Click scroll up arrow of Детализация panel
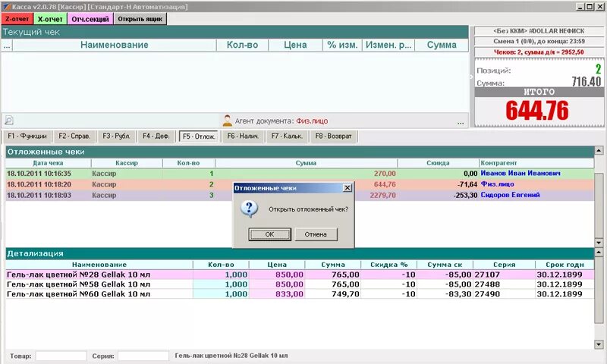 (599, 253)
